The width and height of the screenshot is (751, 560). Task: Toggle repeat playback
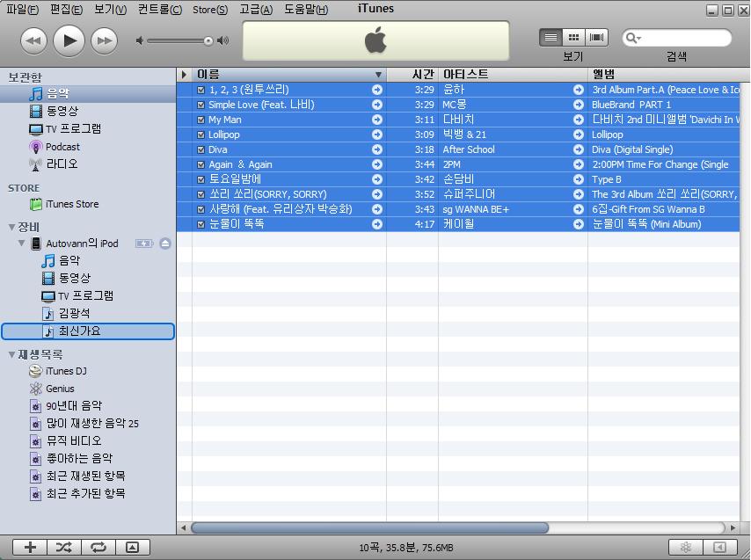coord(98,547)
